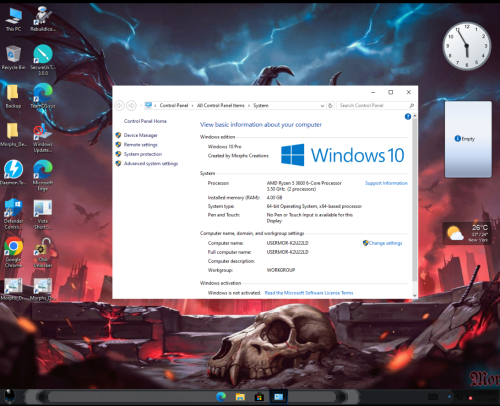
Task: Open the SecureUxT 3.0.0 shortcut
Action: (x=43, y=60)
